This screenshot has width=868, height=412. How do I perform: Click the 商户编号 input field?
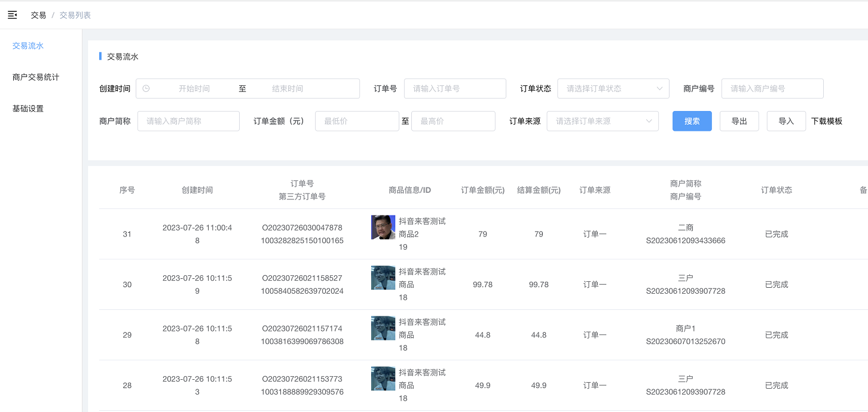click(772, 88)
